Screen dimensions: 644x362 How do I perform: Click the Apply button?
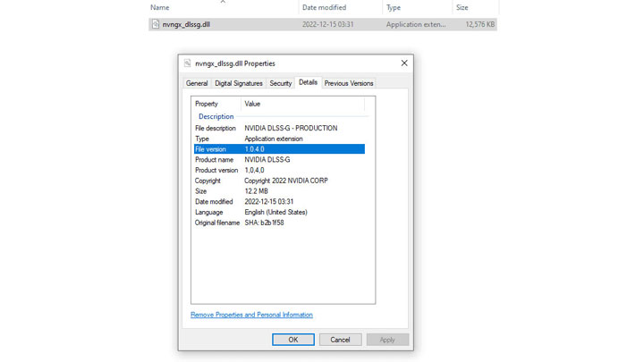coord(387,340)
